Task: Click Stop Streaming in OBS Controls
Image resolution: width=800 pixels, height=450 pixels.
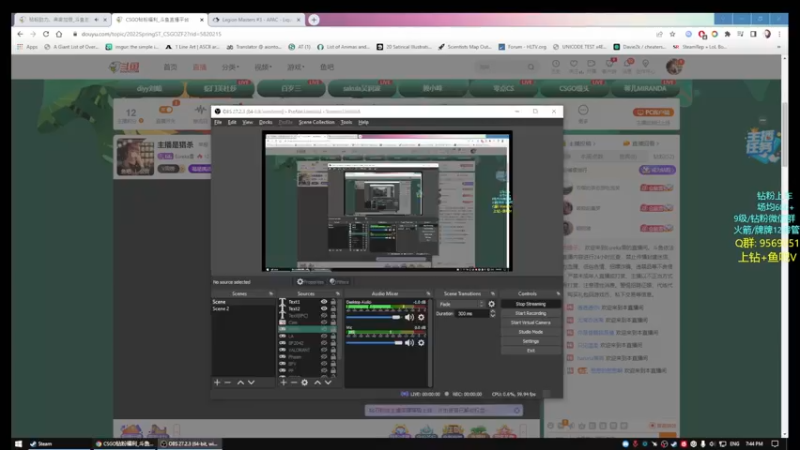Action: coord(531,304)
